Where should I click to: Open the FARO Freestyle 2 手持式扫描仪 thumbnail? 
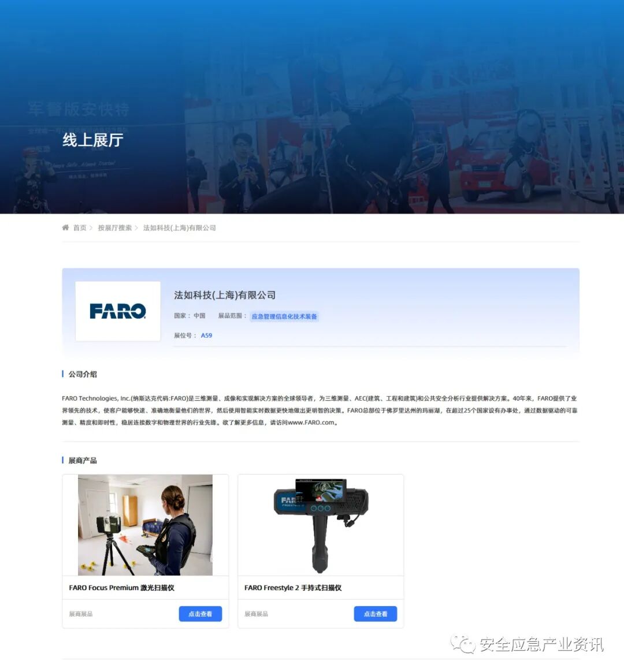point(320,523)
